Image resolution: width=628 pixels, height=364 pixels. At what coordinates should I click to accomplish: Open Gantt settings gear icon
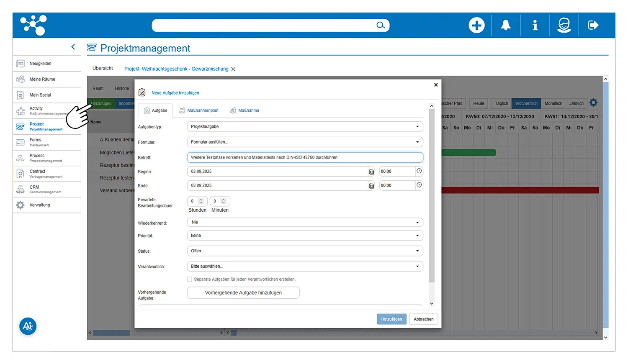click(x=593, y=103)
